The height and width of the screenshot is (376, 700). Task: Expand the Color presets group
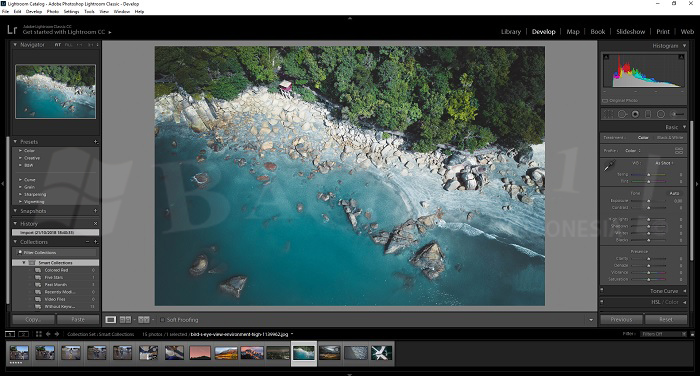tap(21, 151)
